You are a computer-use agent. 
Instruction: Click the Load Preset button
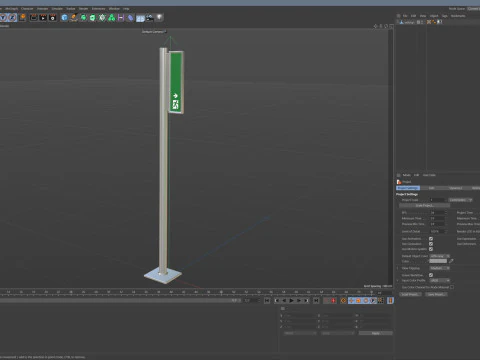click(x=410, y=294)
